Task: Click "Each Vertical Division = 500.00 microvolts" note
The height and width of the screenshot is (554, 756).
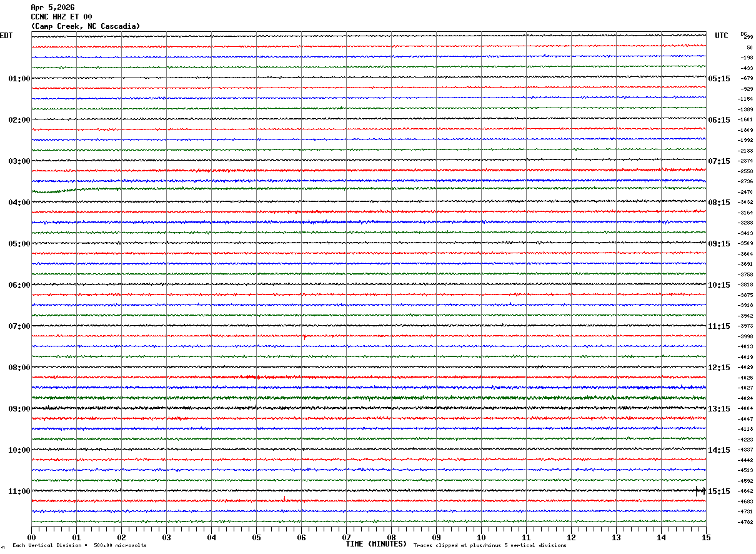Action: pyautogui.click(x=79, y=546)
